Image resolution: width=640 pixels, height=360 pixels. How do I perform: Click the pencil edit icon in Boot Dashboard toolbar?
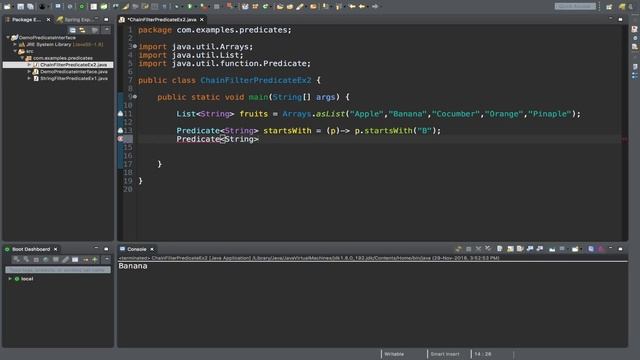coord(65,260)
